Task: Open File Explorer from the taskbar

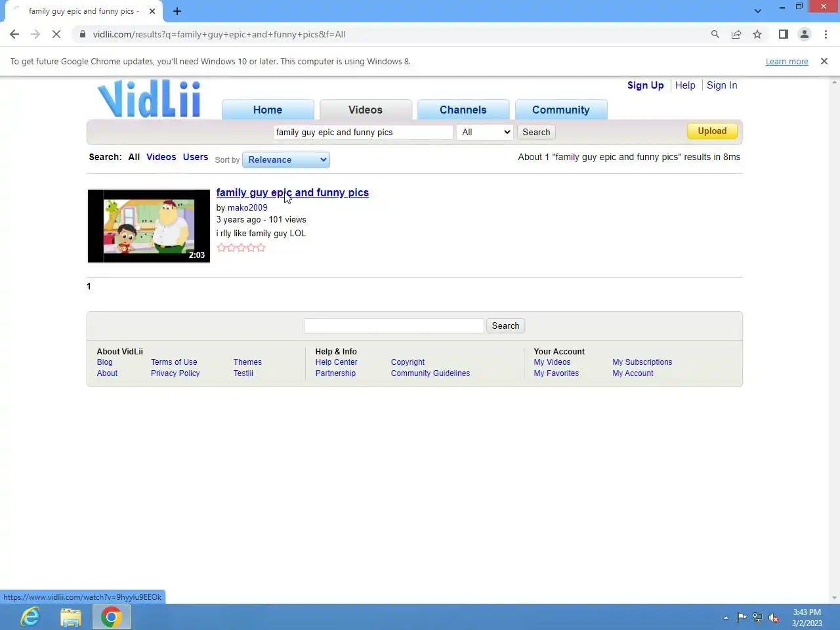Action: click(71, 617)
